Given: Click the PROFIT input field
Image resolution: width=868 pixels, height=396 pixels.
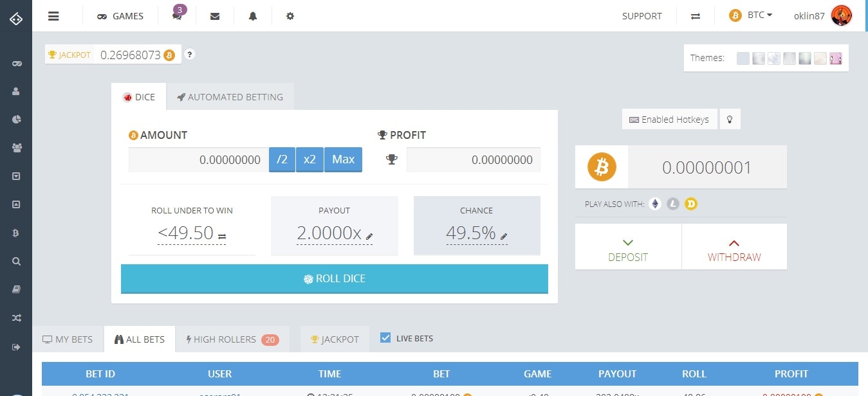Looking at the screenshot, I should click(x=474, y=160).
